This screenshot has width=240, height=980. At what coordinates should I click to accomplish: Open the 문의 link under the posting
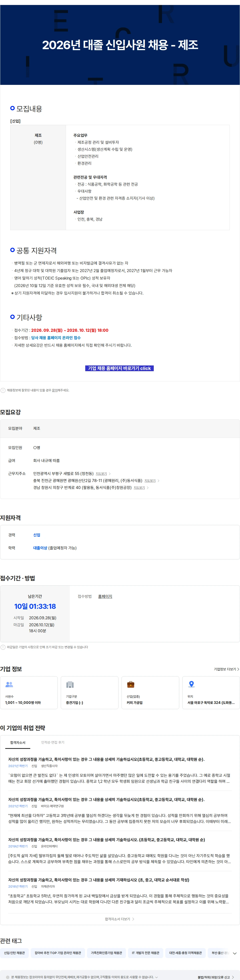coord(54,390)
